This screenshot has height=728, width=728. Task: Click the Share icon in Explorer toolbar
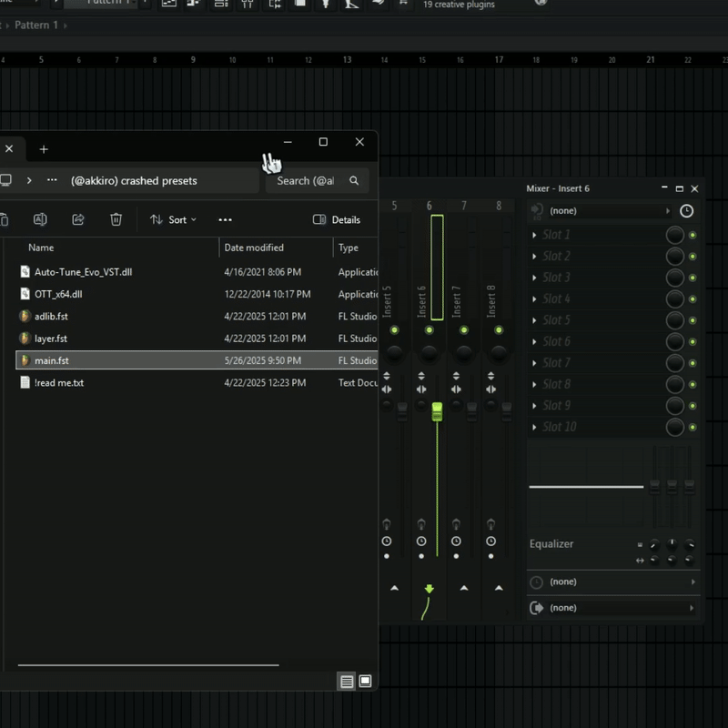pyautogui.click(x=78, y=219)
